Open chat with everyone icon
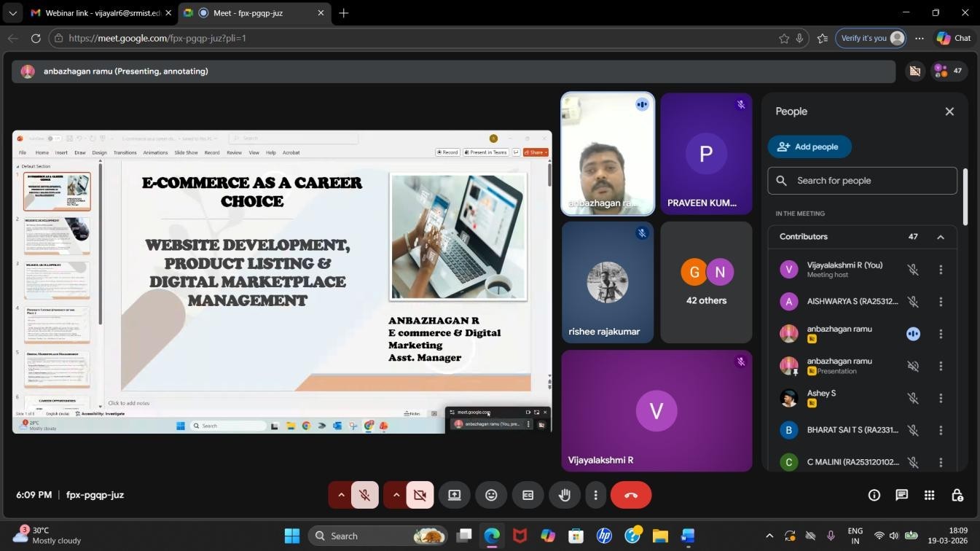 pyautogui.click(x=902, y=495)
